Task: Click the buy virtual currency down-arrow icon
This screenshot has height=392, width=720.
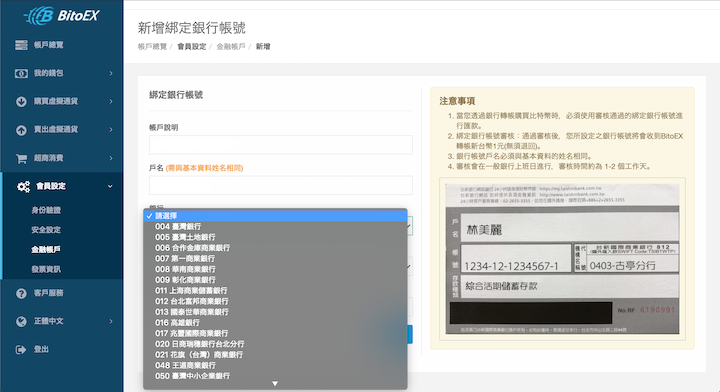Action: (21, 101)
